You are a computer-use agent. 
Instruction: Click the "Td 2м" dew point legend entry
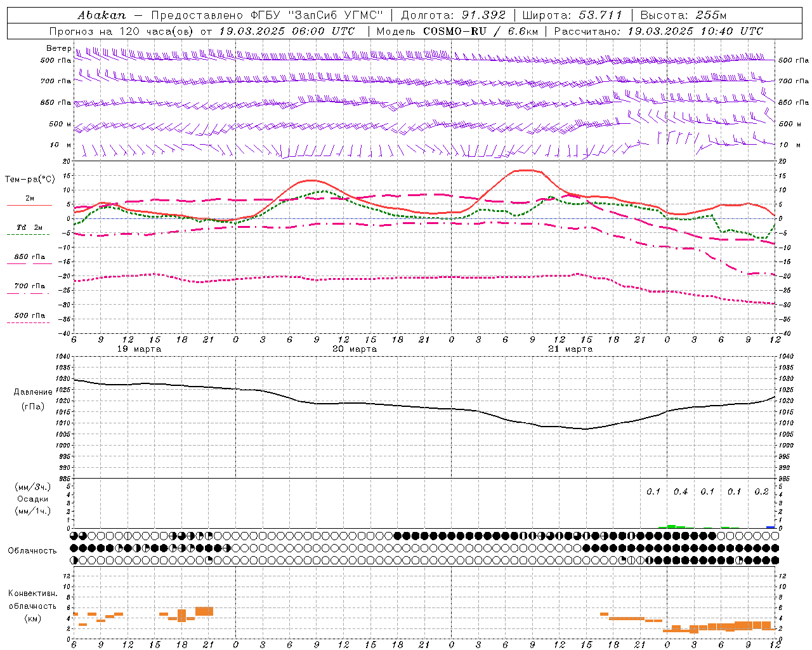(30, 227)
